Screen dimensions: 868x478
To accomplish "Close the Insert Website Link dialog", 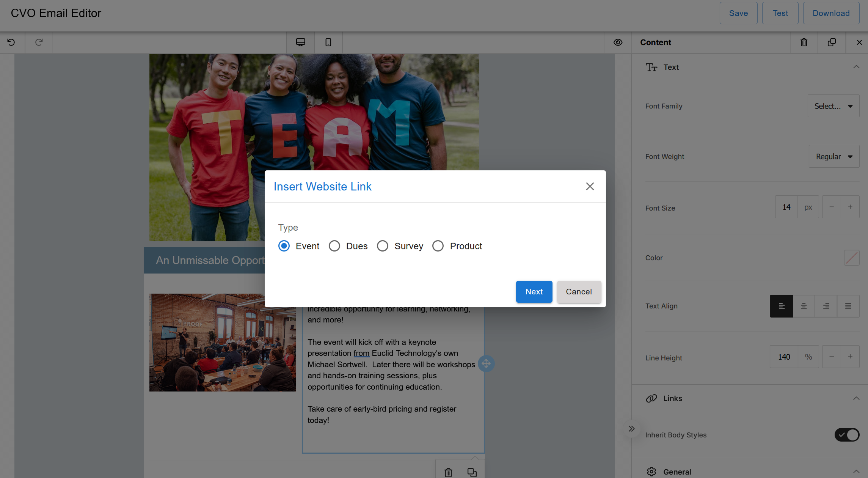I will coord(590,186).
